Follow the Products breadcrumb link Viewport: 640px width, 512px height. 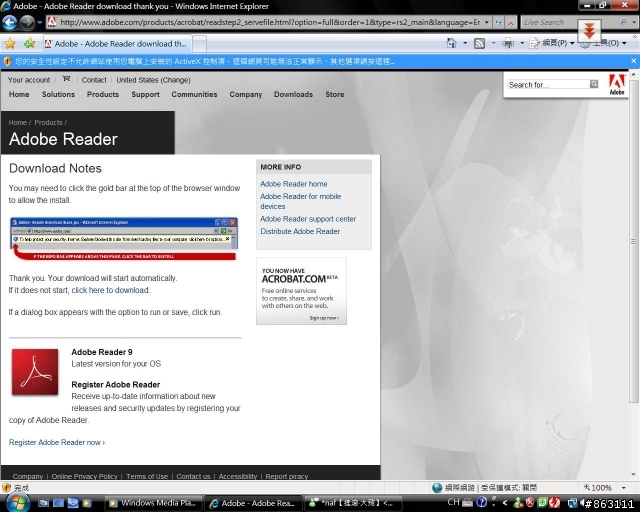pyautogui.click(x=48, y=122)
